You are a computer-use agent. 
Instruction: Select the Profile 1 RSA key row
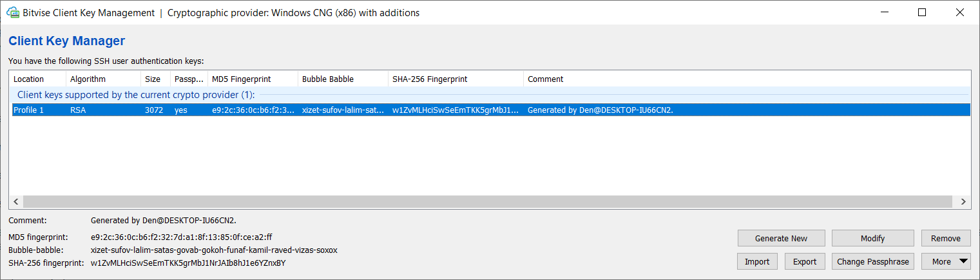(491, 110)
